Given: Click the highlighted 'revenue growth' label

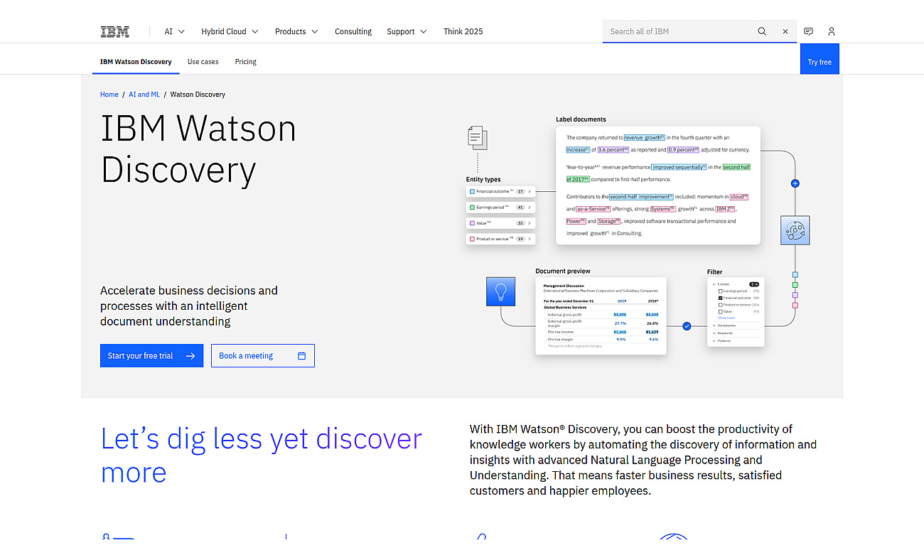Looking at the screenshot, I should 644,138.
